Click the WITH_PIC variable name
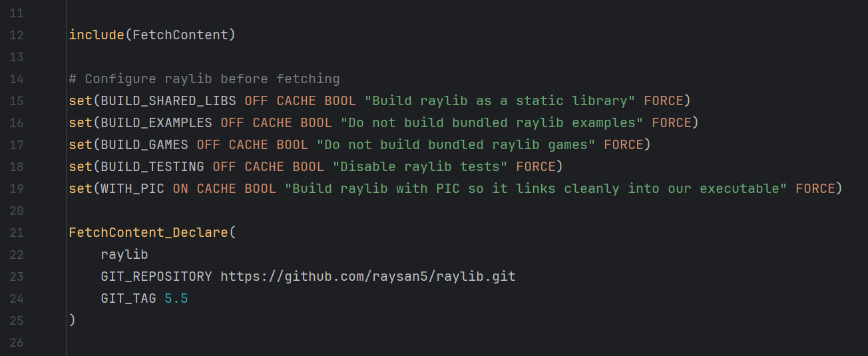 132,188
